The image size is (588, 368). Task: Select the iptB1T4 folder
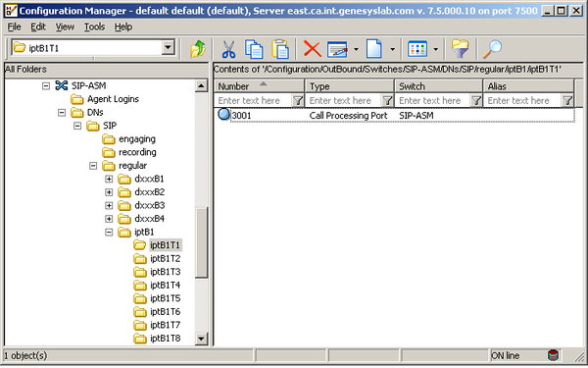point(165,285)
